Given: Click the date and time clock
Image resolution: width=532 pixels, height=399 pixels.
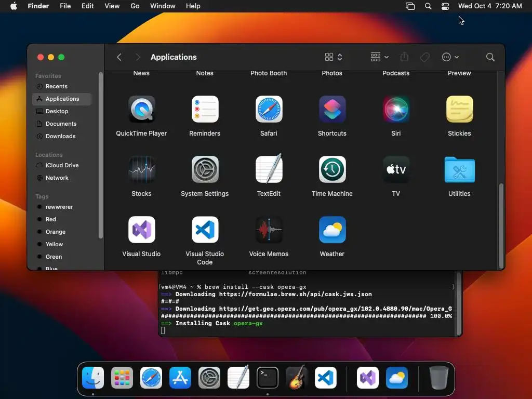Looking at the screenshot, I should coord(490,6).
